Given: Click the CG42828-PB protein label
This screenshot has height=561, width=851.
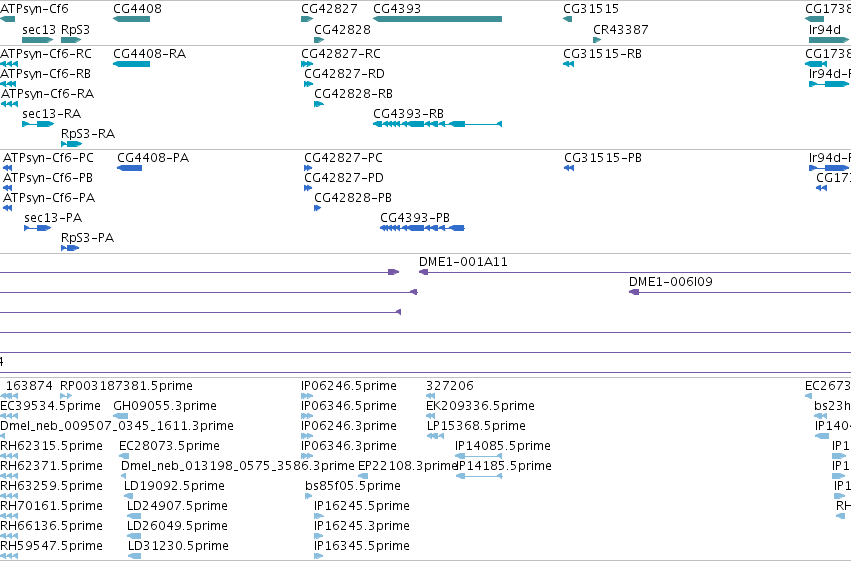Looking at the screenshot, I should 353,198.
